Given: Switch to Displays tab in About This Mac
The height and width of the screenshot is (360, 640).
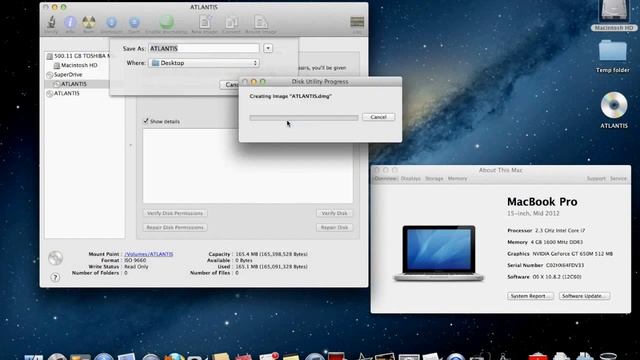Looking at the screenshot, I should (411, 179).
